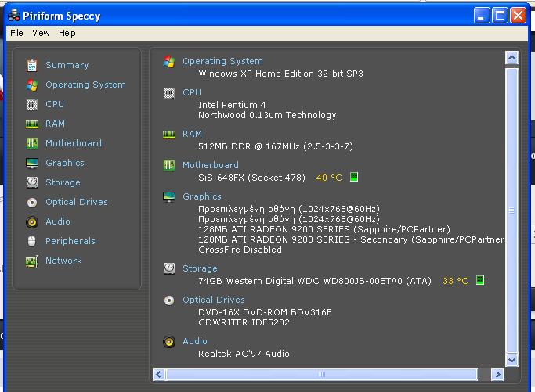
Task: Click the CPU chip icon in sidebar
Action: (x=32, y=104)
